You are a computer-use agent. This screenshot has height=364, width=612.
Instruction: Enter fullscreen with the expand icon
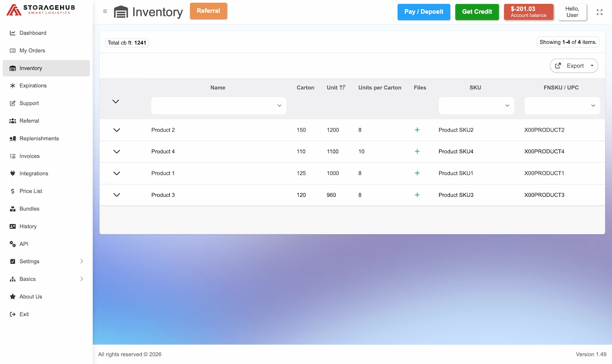pyautogui.click(x=599, y=12)
